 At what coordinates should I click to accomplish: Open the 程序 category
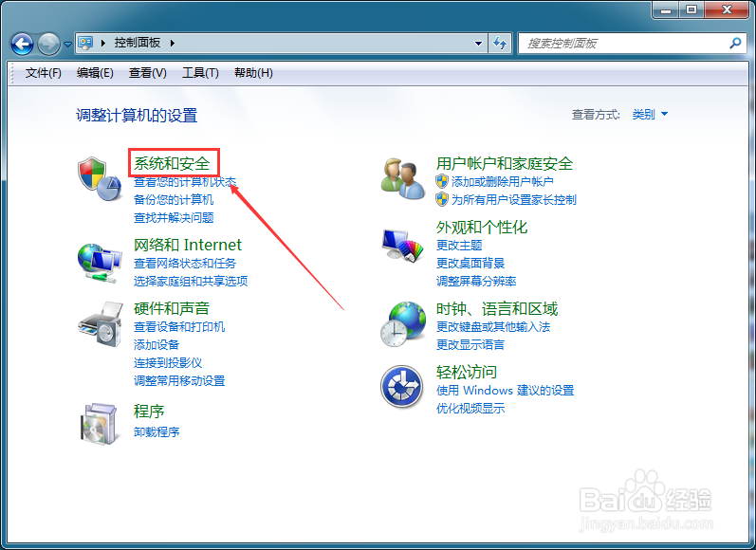[149, 412]
